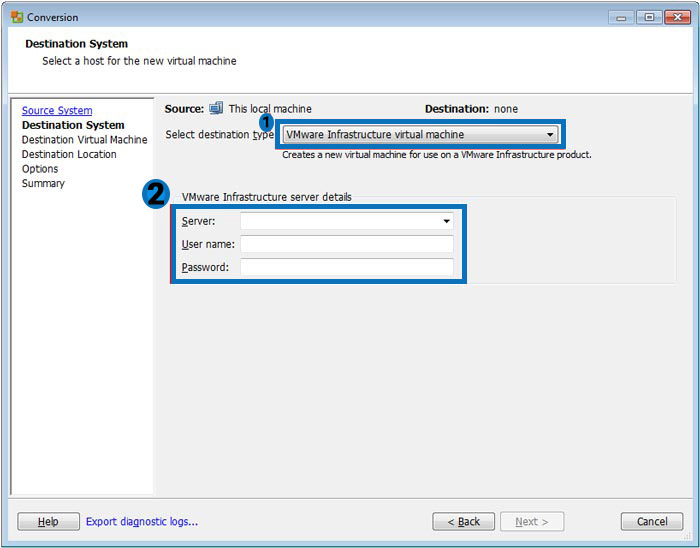Screen dimensions: 700x548
Task: Click 'This local machine' source text
Action: (270, 109)
